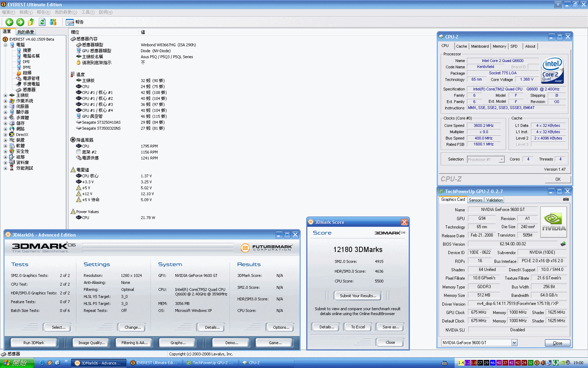
Task: Click the green Forward arrow in EVEREST toolbar
Action: 20,22
